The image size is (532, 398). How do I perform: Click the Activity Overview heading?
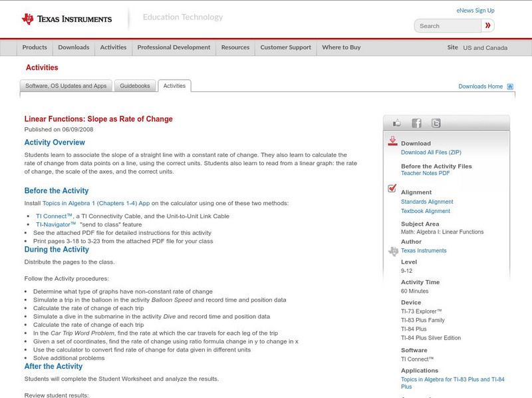coord(55,142)
